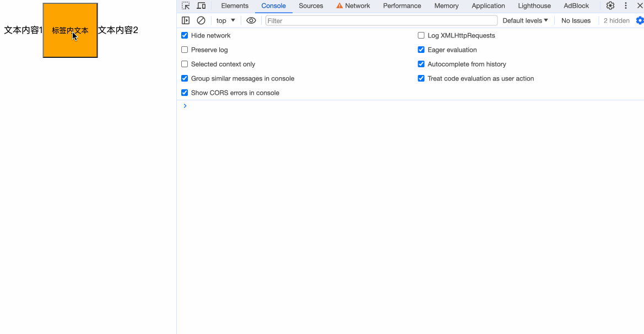
Task: Click the console prompt chevron
Action: point(185,106)
